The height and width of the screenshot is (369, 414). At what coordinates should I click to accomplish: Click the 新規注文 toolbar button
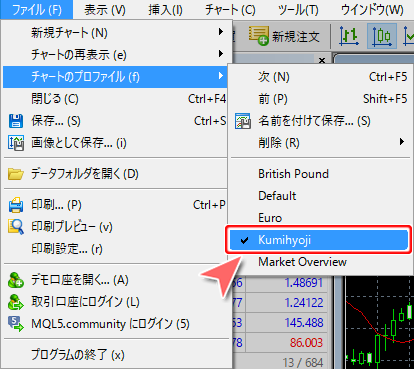pyautogui.click(x=284, y=36)
